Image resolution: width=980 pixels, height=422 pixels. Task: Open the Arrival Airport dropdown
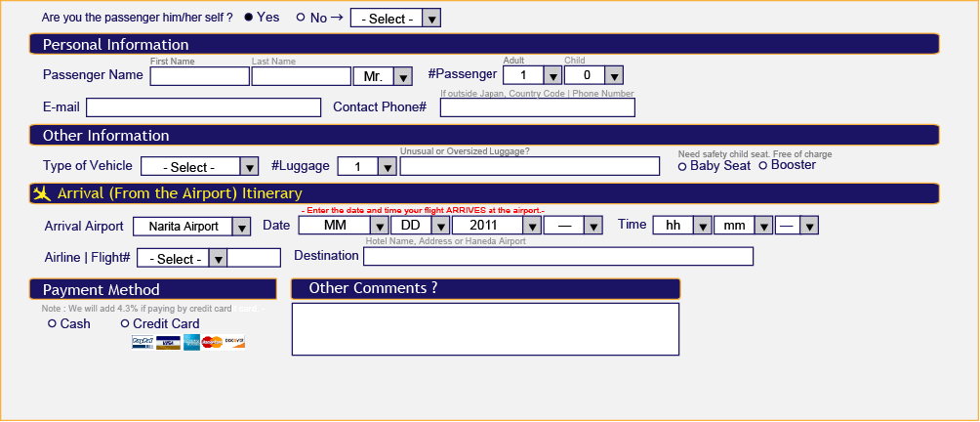pos(192,227)
